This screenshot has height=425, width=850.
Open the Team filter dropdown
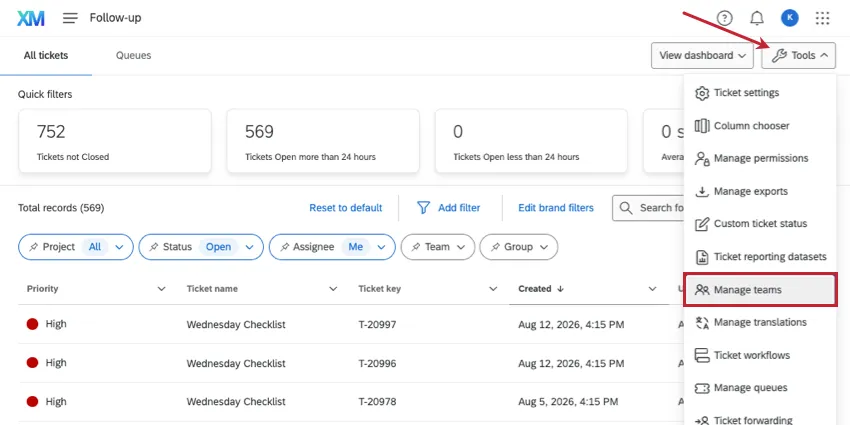tap(437, 247)
